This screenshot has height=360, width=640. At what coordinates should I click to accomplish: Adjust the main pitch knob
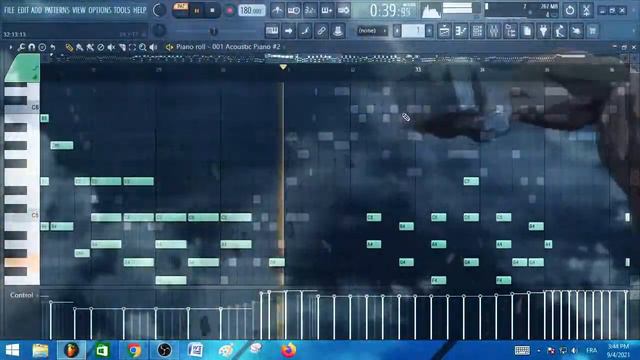pos(159,30)
